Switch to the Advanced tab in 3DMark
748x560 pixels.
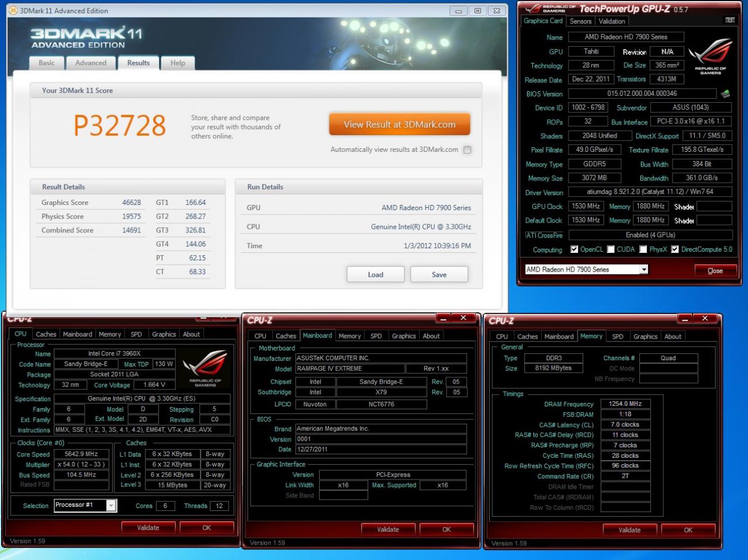pos(91,63)
